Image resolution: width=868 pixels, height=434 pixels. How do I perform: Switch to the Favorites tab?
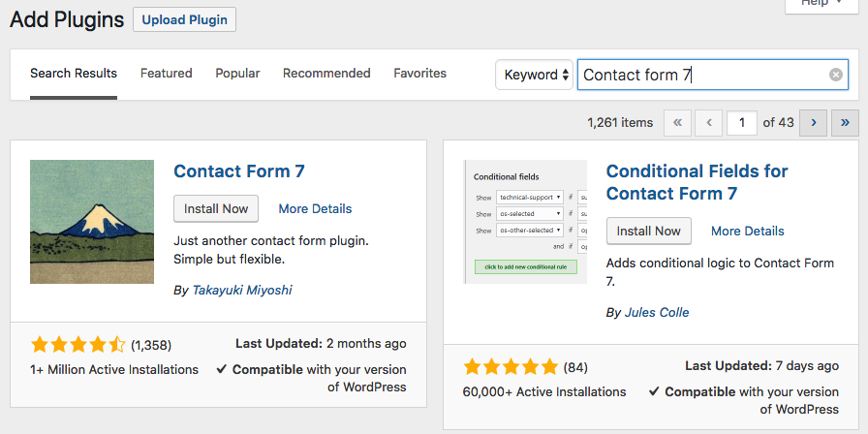click(x=420, y=73)
